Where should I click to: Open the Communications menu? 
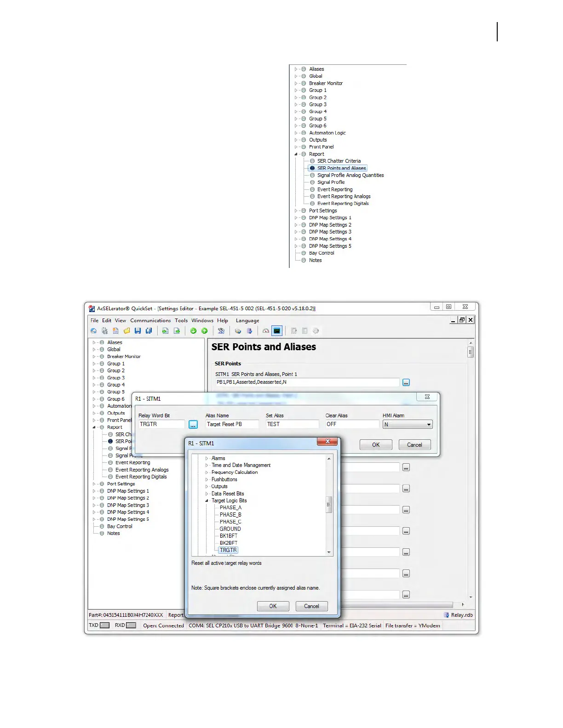(x=150, y=320)
